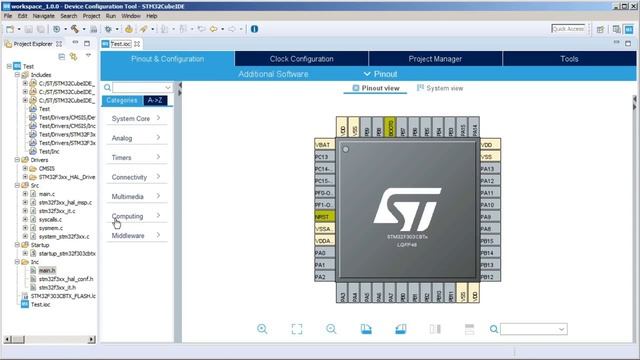Image resolution: width=640 pixels, height=360 pixels.
Task: Open the Perspective icon beside Quick Access
Action: [600, 29]
